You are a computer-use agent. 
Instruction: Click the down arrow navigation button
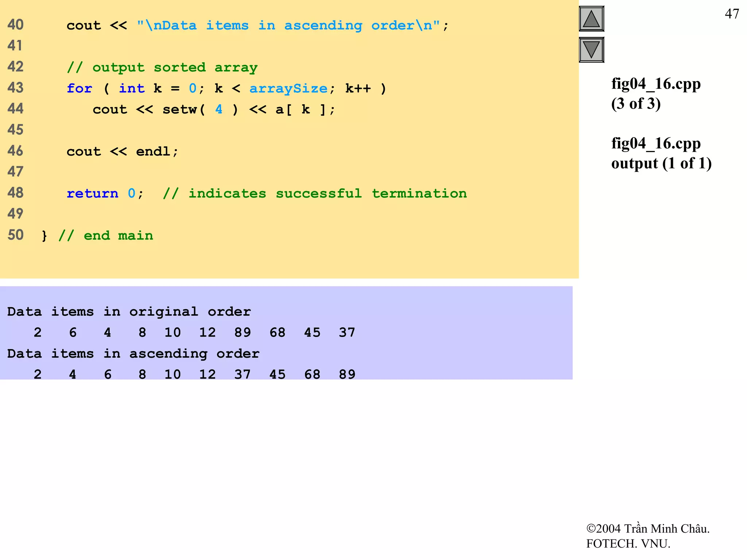click(x=591, y=50)
